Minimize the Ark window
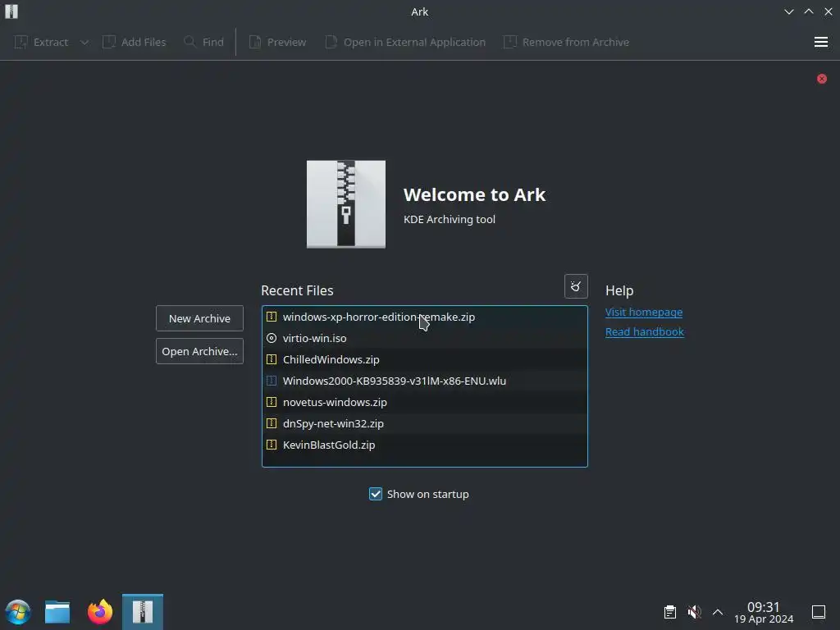The height and width of the screenshot is (630, 840). pyautogui.click(x=789, y=11)
